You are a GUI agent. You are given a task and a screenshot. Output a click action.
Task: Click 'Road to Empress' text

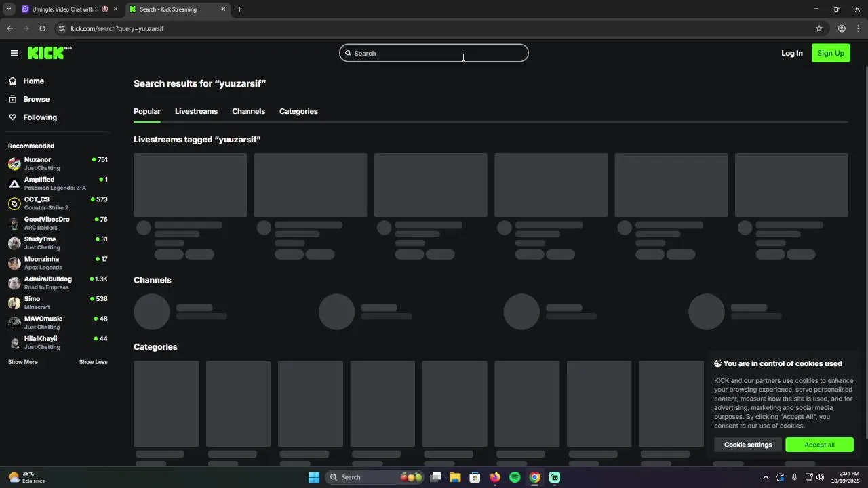coord(47,287)
